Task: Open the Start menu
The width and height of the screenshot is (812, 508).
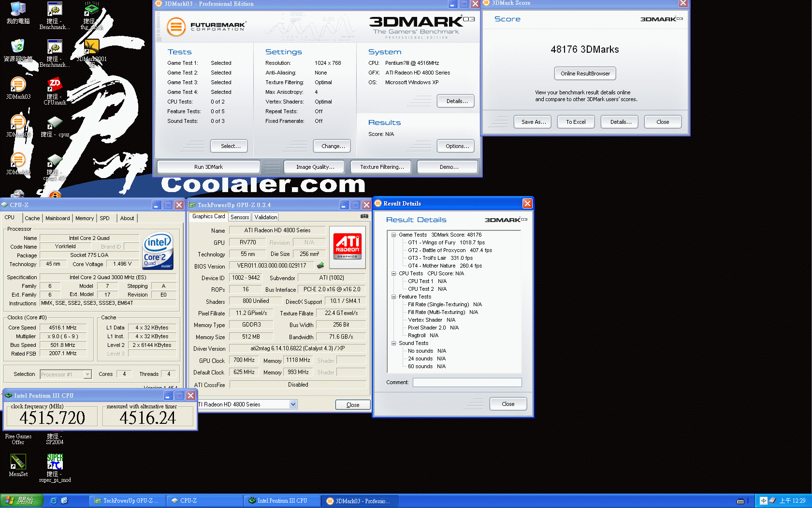Action: pos(22,501)
